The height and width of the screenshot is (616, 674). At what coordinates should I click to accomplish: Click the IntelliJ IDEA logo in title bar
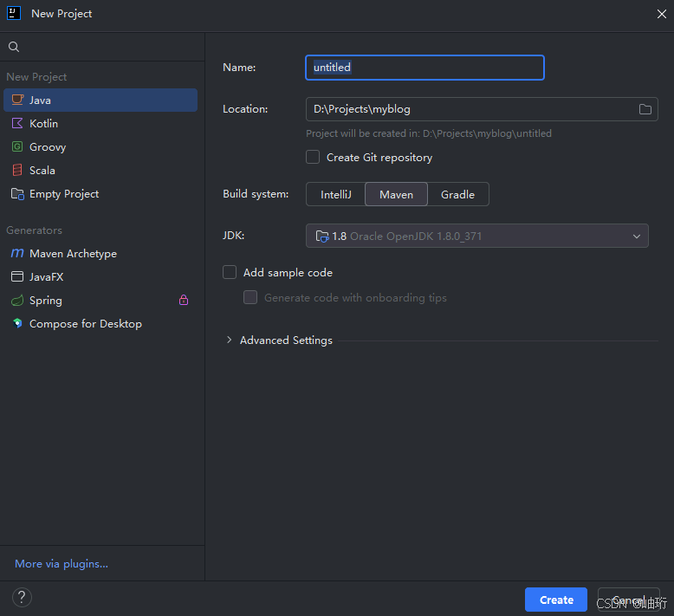[14, 13]
